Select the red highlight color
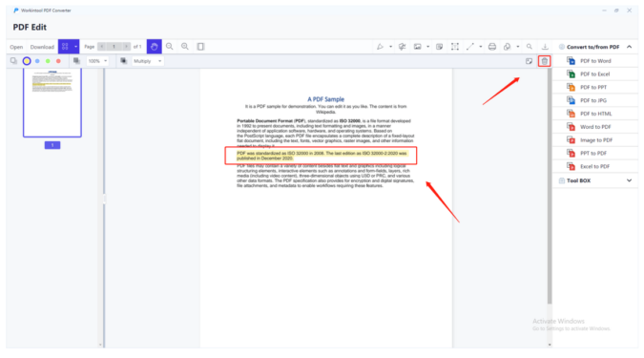 [x=58, y=61]
